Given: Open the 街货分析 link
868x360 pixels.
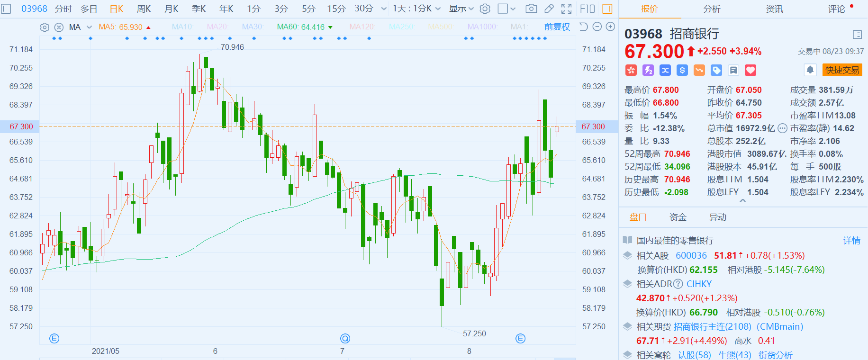Looking at the screenshot, I should (x=775, y=355).
